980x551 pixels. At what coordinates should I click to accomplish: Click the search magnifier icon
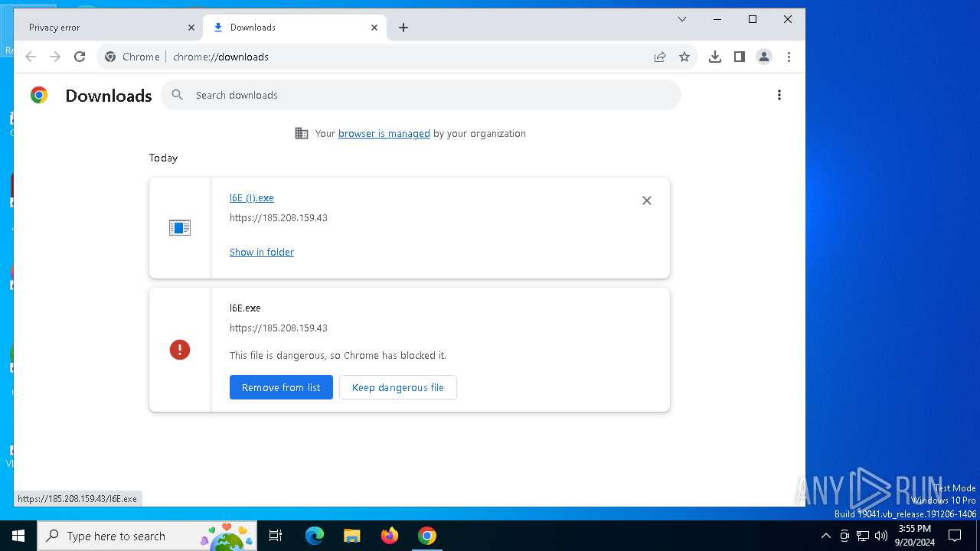click(178, 95)
